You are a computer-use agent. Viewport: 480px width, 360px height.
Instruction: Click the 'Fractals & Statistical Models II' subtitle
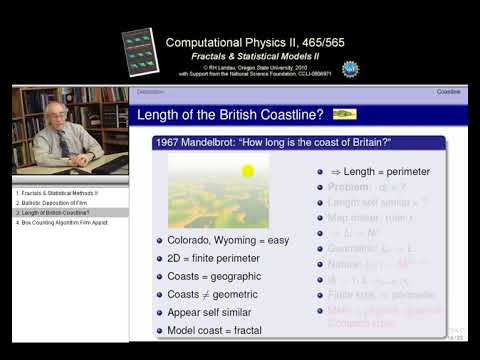point(255,56)
